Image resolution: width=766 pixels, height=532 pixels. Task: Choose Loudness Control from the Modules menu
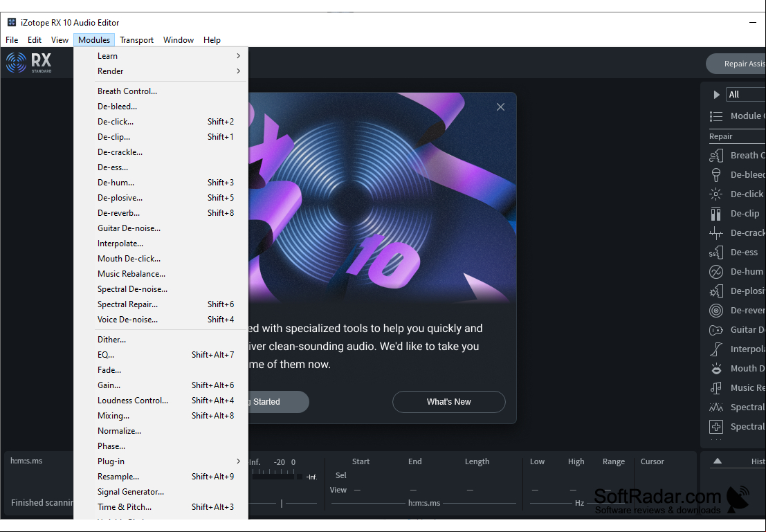pyautogui.click(x=161, y=400)
